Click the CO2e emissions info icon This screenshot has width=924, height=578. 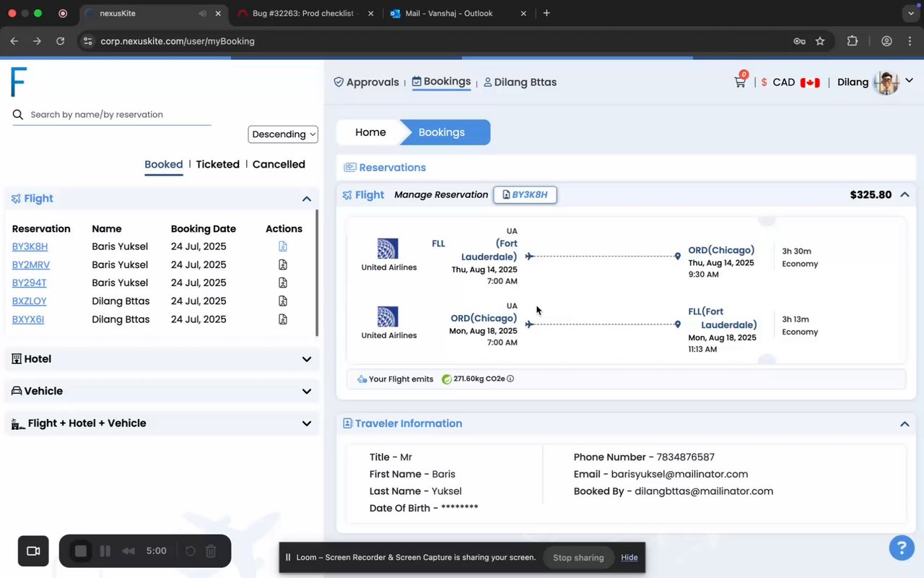click(510, 379)
